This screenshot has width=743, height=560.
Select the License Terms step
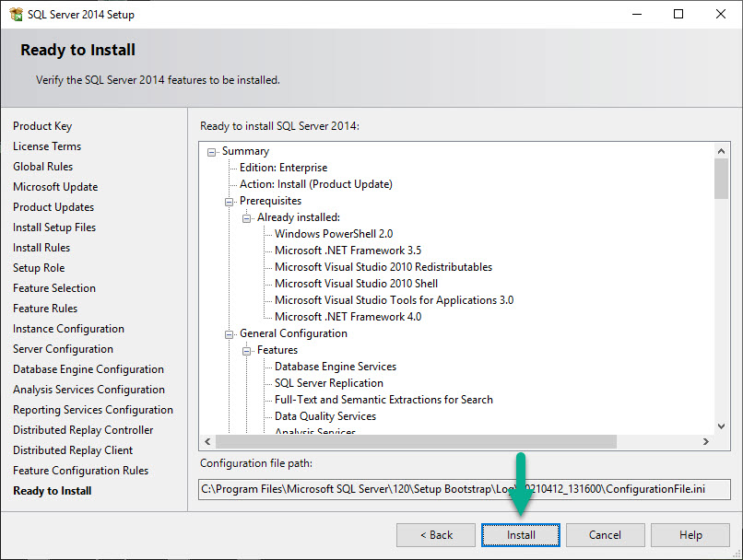tap(47, 146)
